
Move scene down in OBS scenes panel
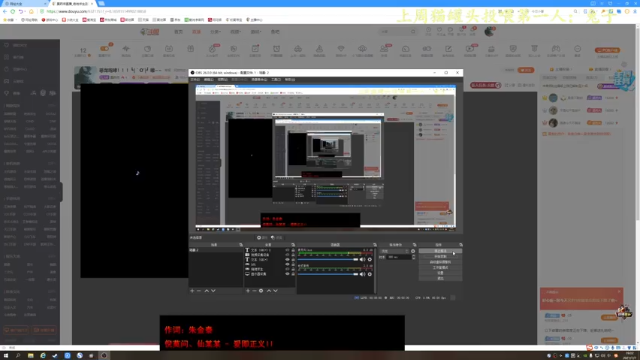(x=213, y=291)
